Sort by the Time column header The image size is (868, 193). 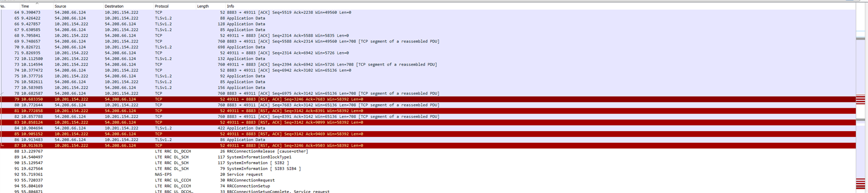tap(36, 6)
